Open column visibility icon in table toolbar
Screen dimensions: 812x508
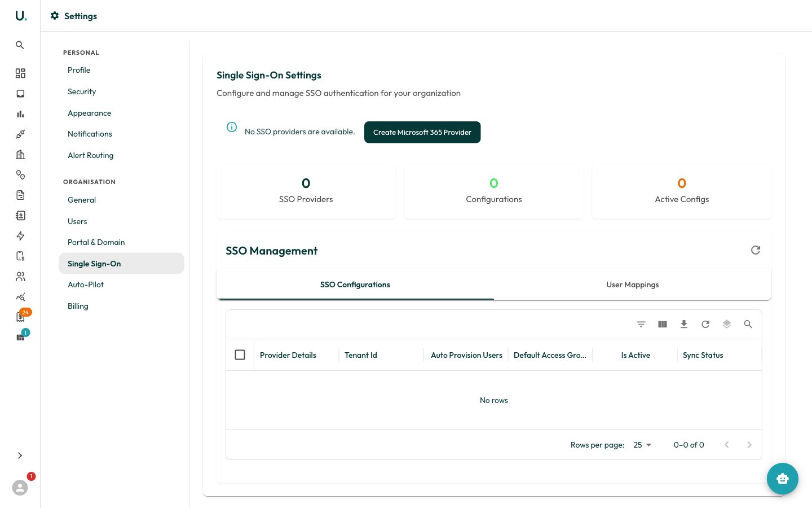[663, 324]
